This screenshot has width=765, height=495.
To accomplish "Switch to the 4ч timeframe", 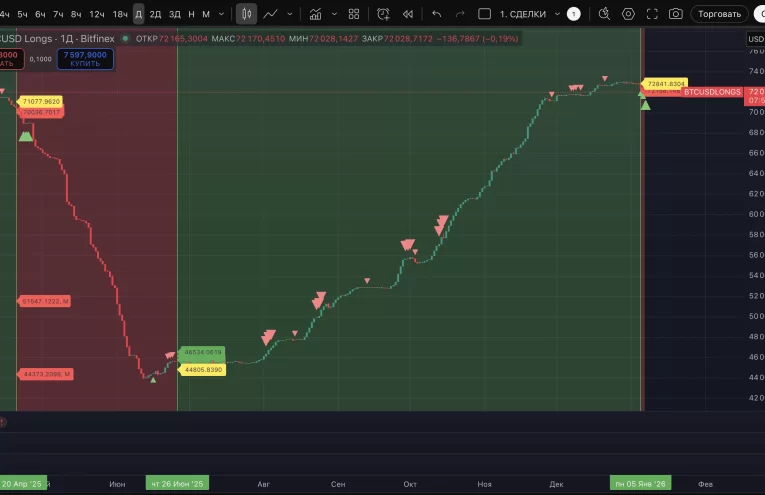I will (4, 14).
